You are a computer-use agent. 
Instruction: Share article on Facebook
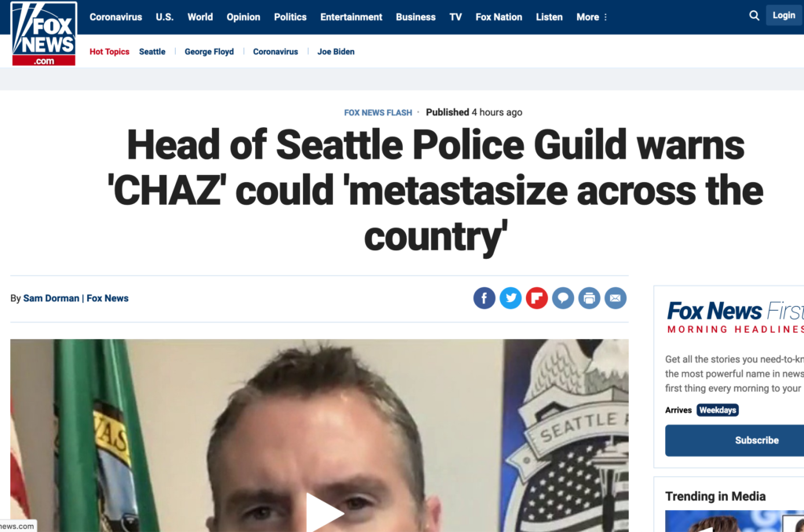(x=484, y=297)
